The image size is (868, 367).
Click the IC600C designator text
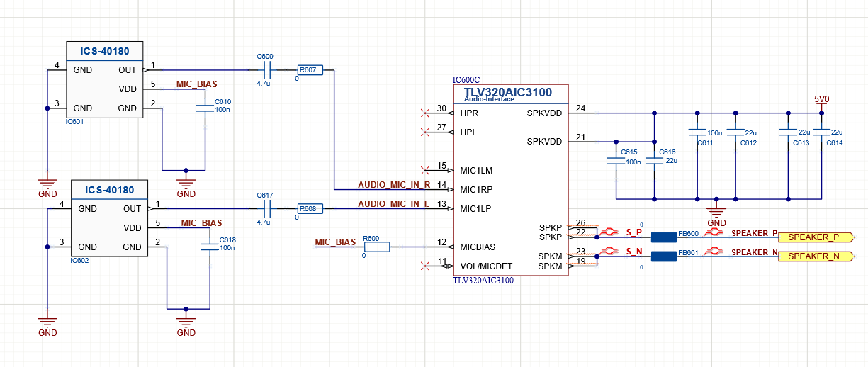[466, 81]
